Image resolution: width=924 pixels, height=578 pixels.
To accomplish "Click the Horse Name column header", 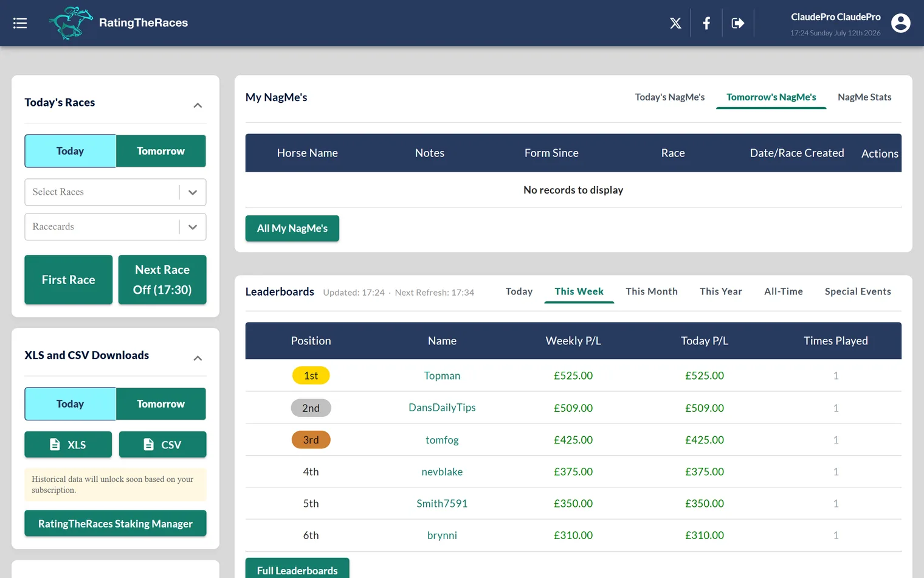I will coord(308,153).
